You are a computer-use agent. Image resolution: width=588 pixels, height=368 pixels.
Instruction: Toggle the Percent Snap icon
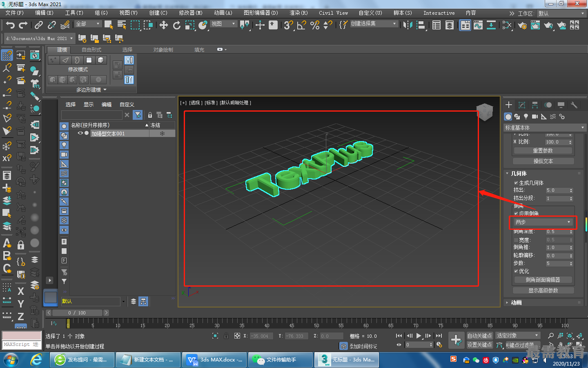[314, 25]
